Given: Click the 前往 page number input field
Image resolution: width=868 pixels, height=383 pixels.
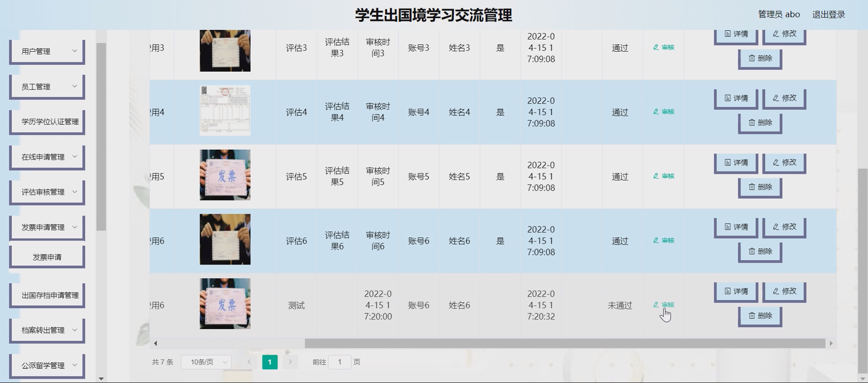Looking at the screenshot, I should [339, 362].
